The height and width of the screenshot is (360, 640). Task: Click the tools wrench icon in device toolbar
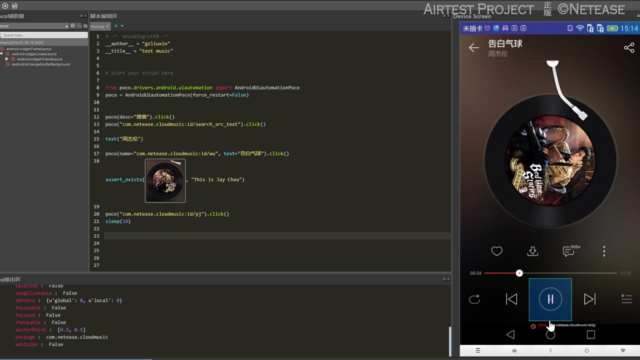point(623,351)
